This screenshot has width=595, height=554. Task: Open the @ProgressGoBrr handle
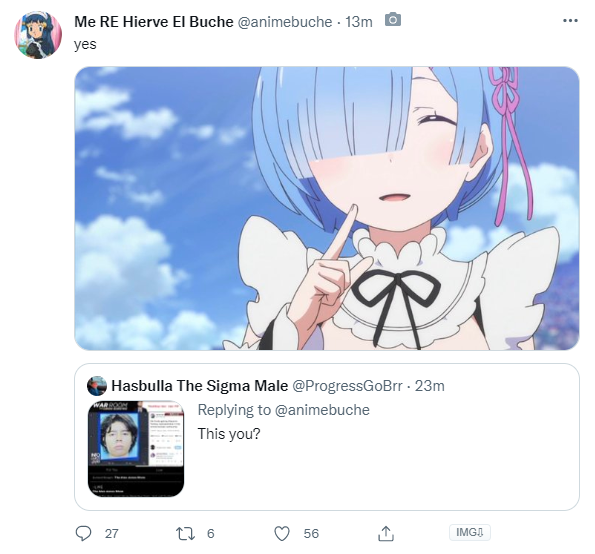(347, 386)
